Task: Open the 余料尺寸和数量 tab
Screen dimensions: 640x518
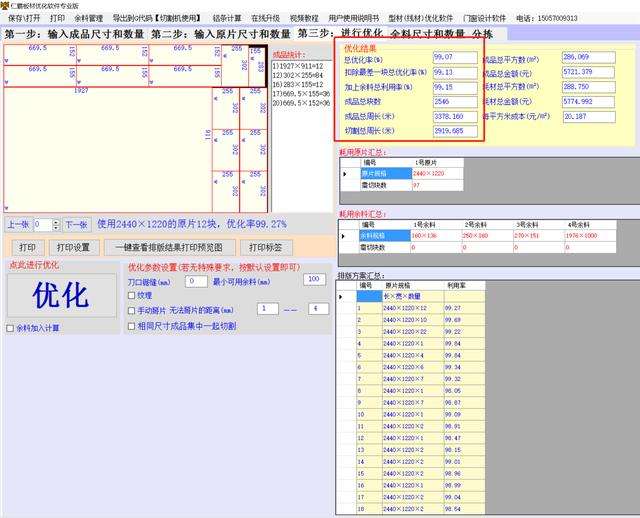Action: click(x=427, y=33)
